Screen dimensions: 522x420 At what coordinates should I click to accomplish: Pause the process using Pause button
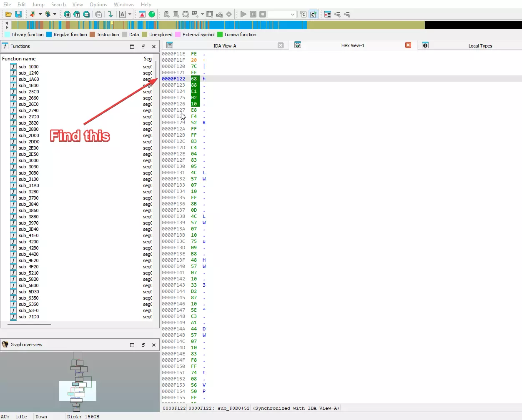(x=253, y=14)
